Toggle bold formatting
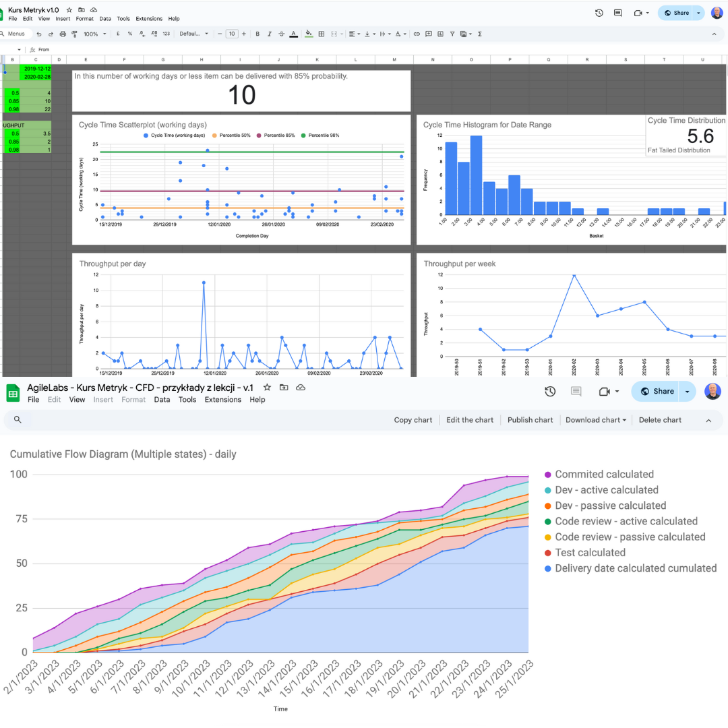The image size is (728, 728). click(257, 34)
